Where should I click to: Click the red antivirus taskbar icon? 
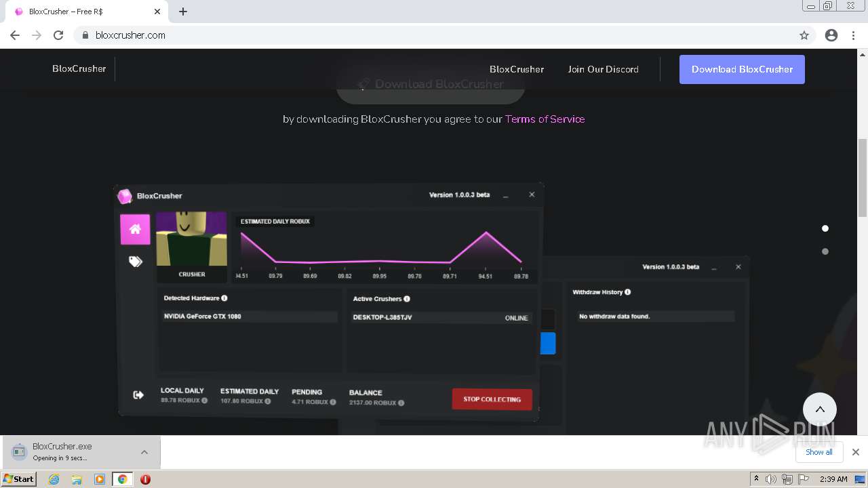pyautogui.click(x=145, y=479)
